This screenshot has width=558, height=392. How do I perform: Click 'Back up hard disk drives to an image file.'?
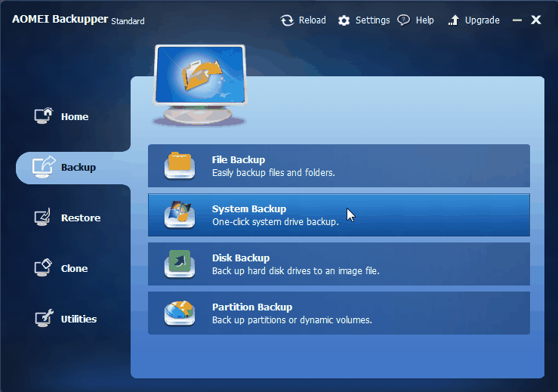296,271
